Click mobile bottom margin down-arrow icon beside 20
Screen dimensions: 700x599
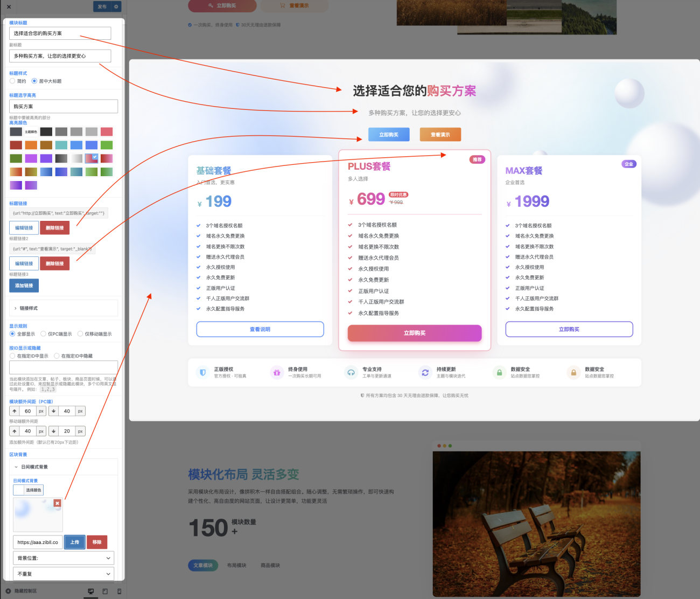pos(53,431)
